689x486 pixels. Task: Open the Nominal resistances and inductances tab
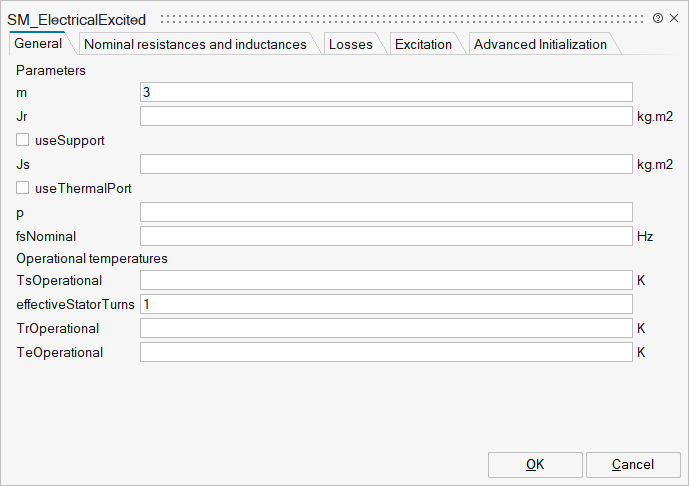tap(195, 44)
